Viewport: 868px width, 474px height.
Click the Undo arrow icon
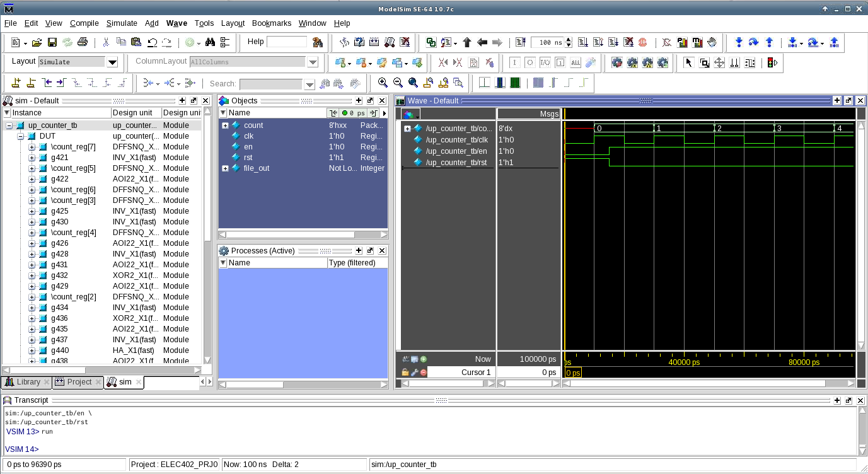tap(152, 42)
